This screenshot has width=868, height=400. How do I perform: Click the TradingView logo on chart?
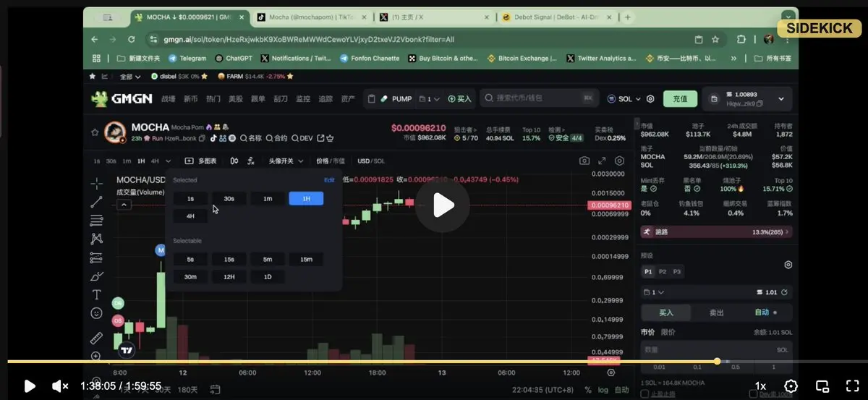(127, 350)
